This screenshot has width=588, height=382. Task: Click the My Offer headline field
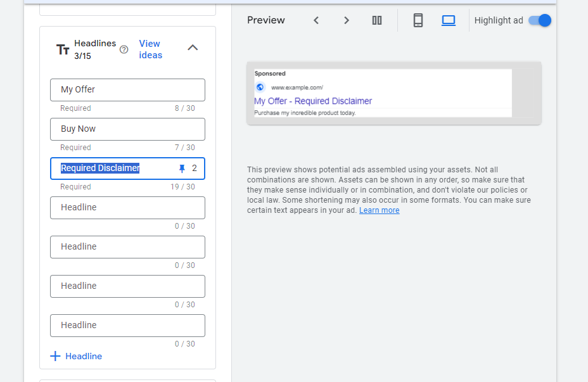pyautogui.click(x=127, y=90)
